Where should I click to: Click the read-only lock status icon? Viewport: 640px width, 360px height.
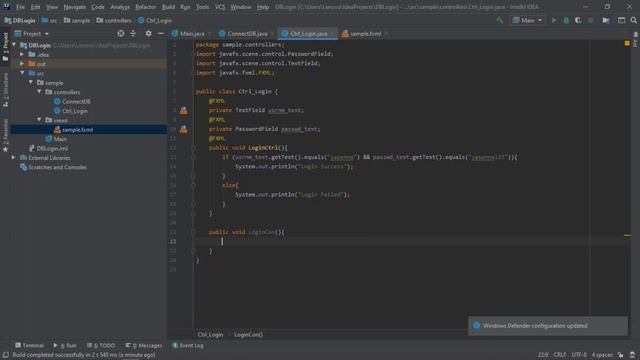point(620,355)
